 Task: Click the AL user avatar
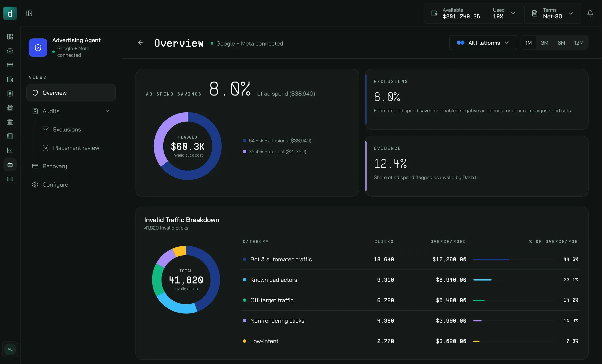tap(10, 349)
